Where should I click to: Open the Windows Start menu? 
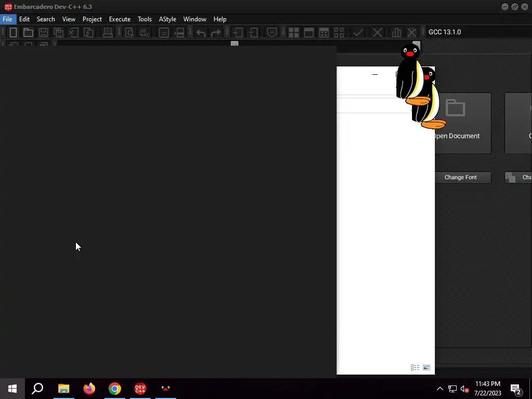(12, 389)
